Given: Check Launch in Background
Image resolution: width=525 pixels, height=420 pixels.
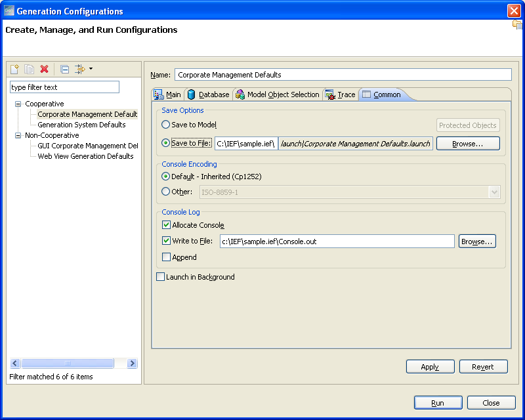Looking at the screenshot, I should [161, 276].
